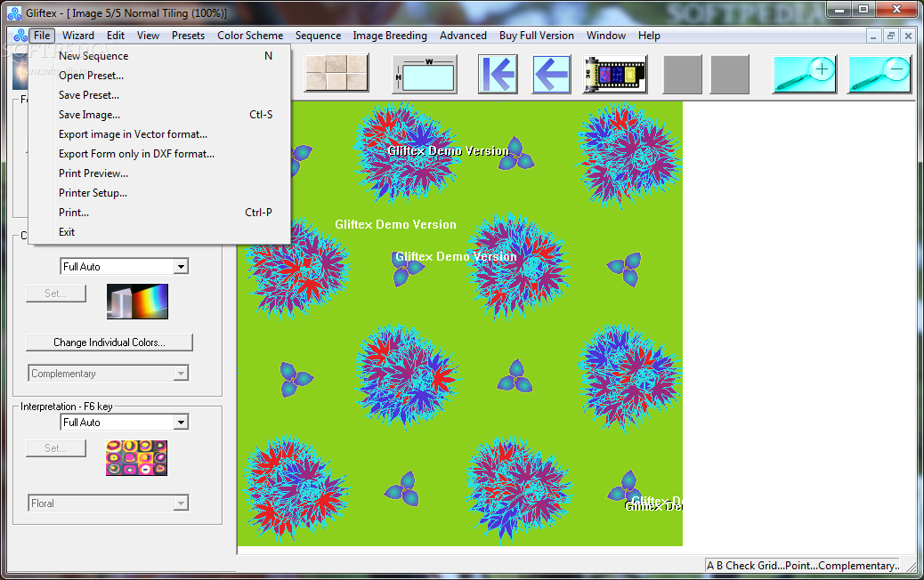Open the Window menu
This screenshot has width=924, height=580.
pos(606,36)
